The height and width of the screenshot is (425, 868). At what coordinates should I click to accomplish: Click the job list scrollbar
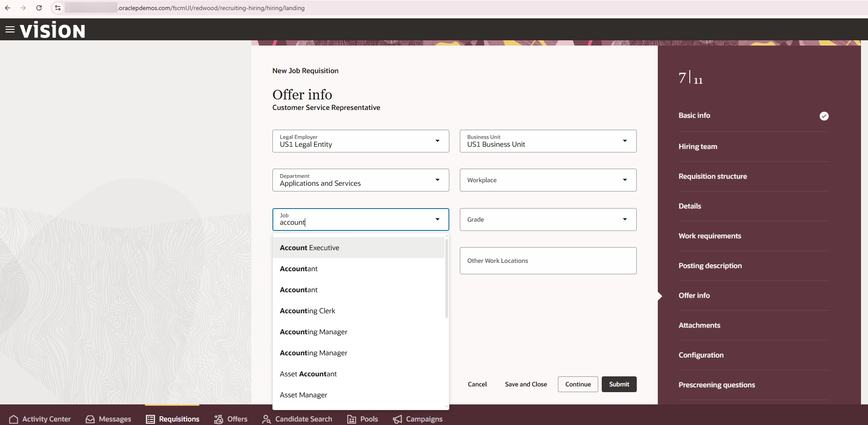[447, 278]
